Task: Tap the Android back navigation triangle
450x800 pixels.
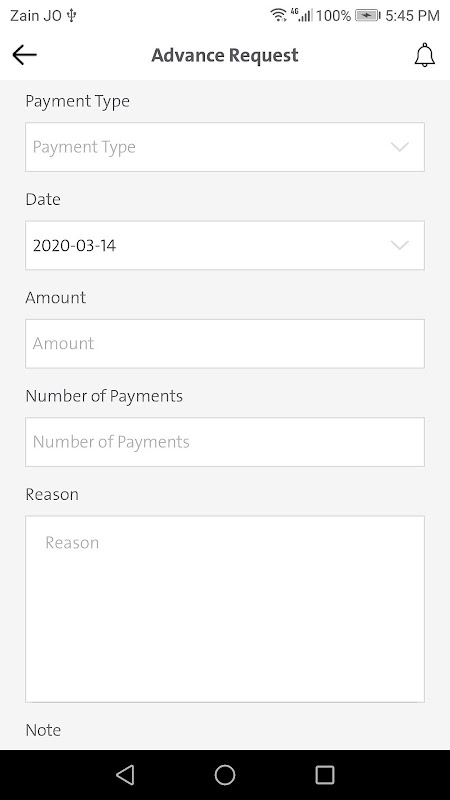Action: point(125,774)
